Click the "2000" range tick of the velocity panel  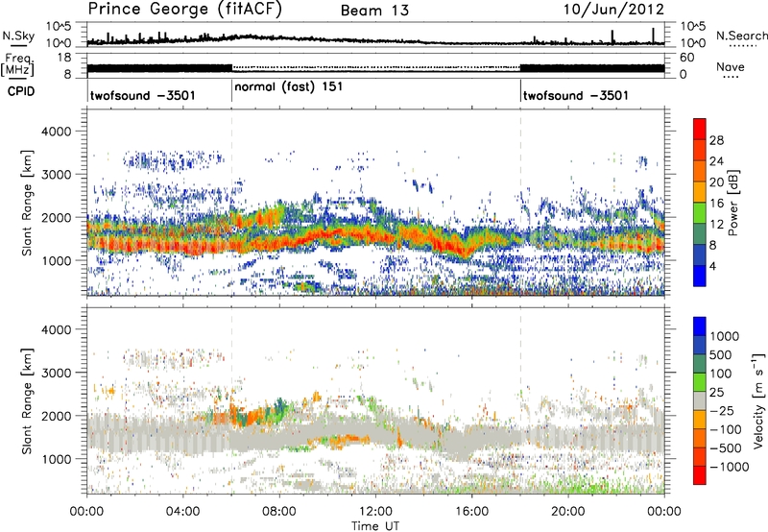pos(56,416)
